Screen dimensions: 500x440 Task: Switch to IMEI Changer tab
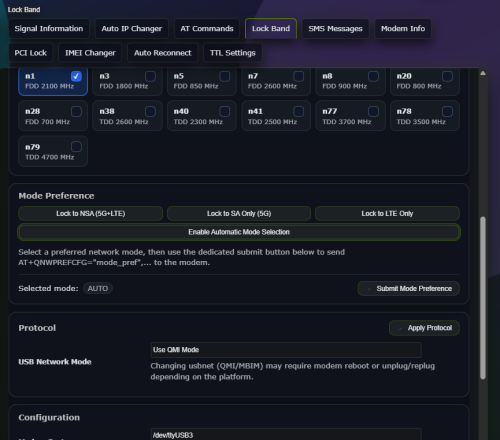click(90, 53)
